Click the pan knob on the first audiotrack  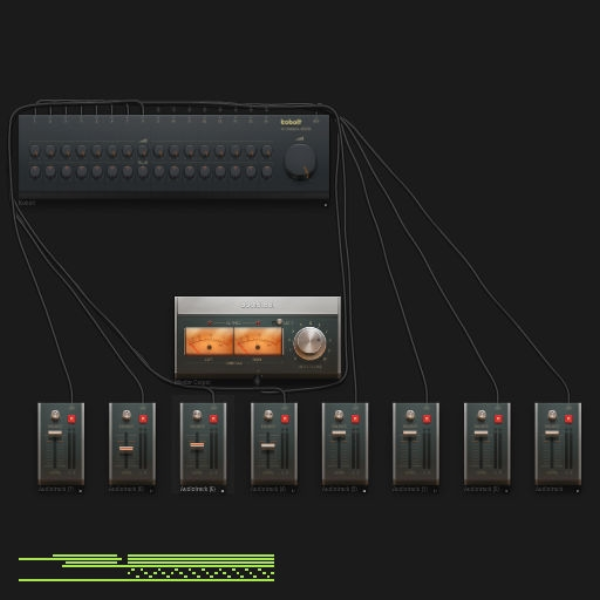pyautogui.click(x=55, y=415)
